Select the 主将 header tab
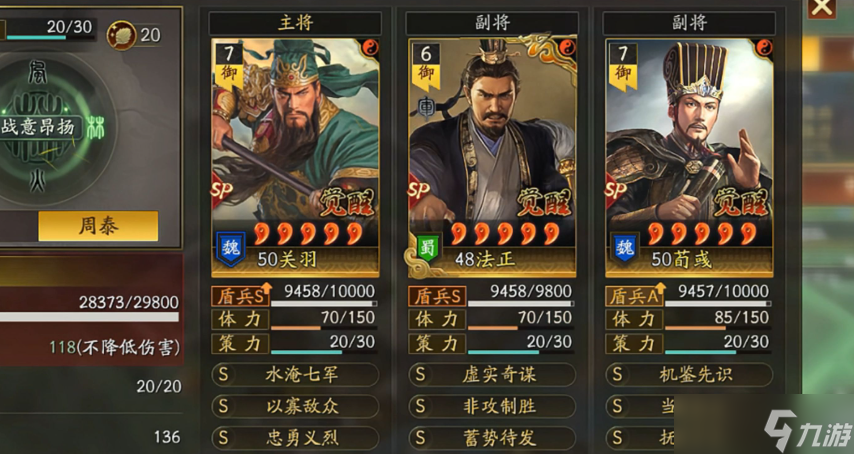 pos(295,23)
